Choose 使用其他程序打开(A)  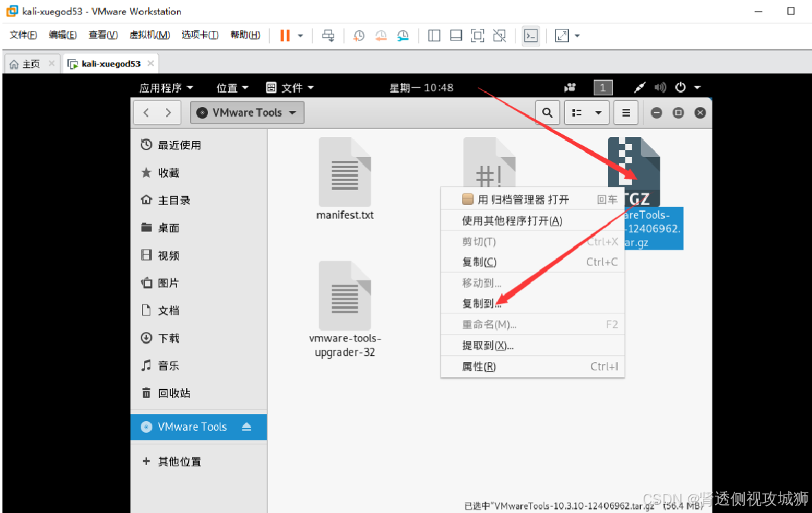point(533,221)
